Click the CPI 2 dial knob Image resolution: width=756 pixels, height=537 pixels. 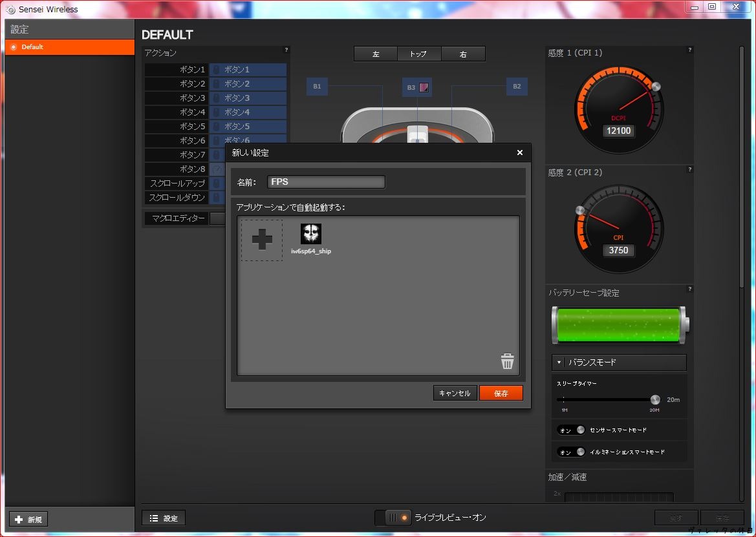(x=581, y=211)
